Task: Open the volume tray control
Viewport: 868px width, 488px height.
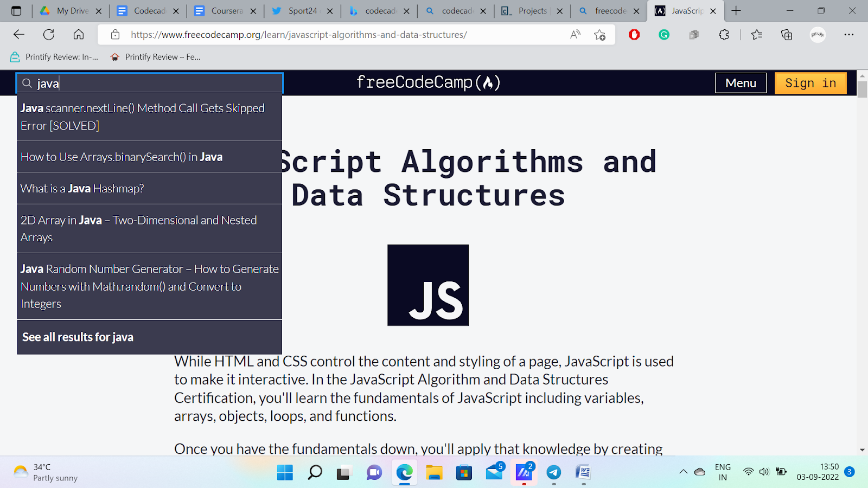Action: (x=764, y=472)
